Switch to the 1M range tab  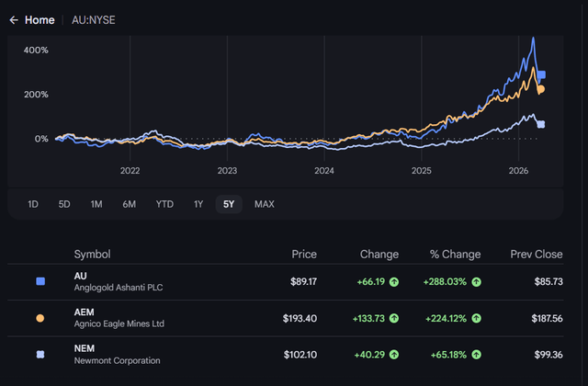point(96,204)
